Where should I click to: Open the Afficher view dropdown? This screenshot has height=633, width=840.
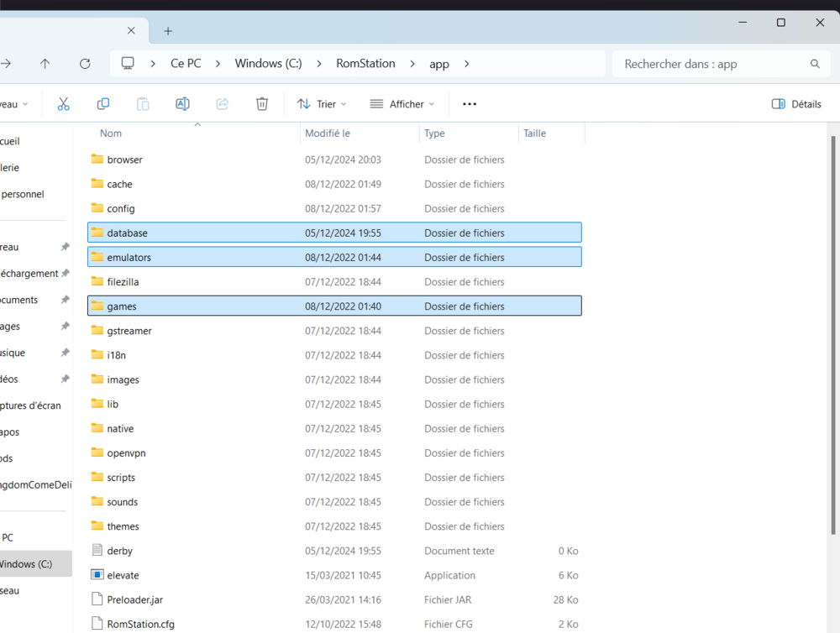point(402,104)
